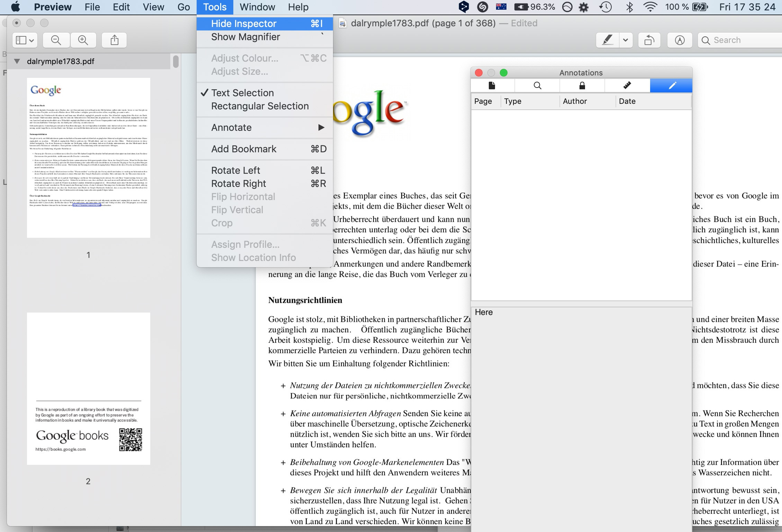This screenshot has height=532, width=782.
Task: Open the Crop ruler inspector tab
Action: click(x=627, y=85)
